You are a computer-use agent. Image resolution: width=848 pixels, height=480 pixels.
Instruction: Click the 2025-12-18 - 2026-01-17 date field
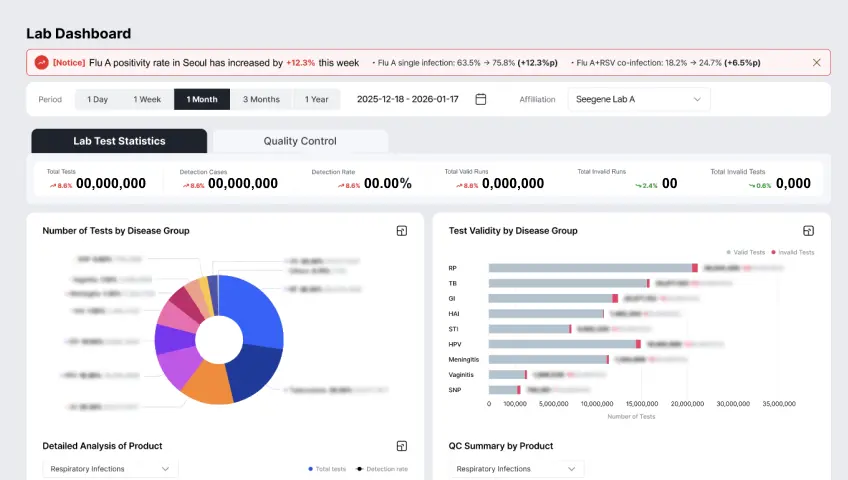click(x=408, y=99)
